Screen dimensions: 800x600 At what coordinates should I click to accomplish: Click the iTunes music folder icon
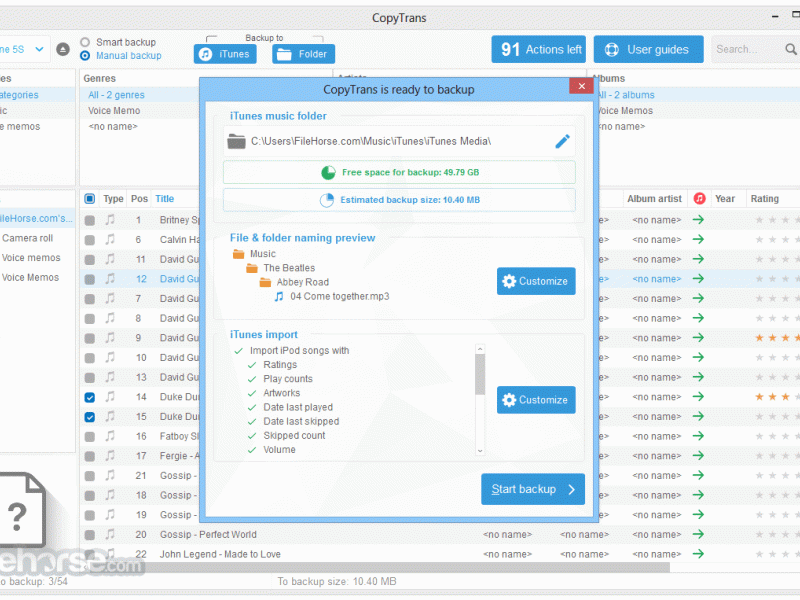click(x=236, y=141)
